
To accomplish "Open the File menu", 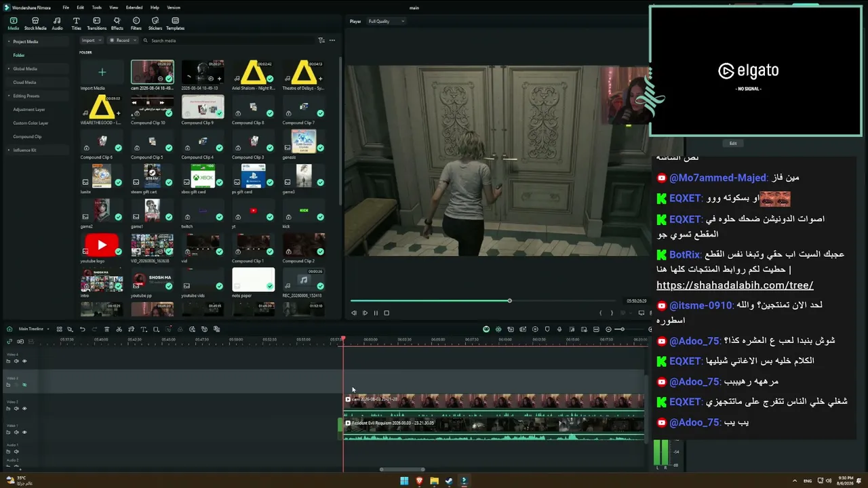I will pyautogui.click(x=66, y=7).
